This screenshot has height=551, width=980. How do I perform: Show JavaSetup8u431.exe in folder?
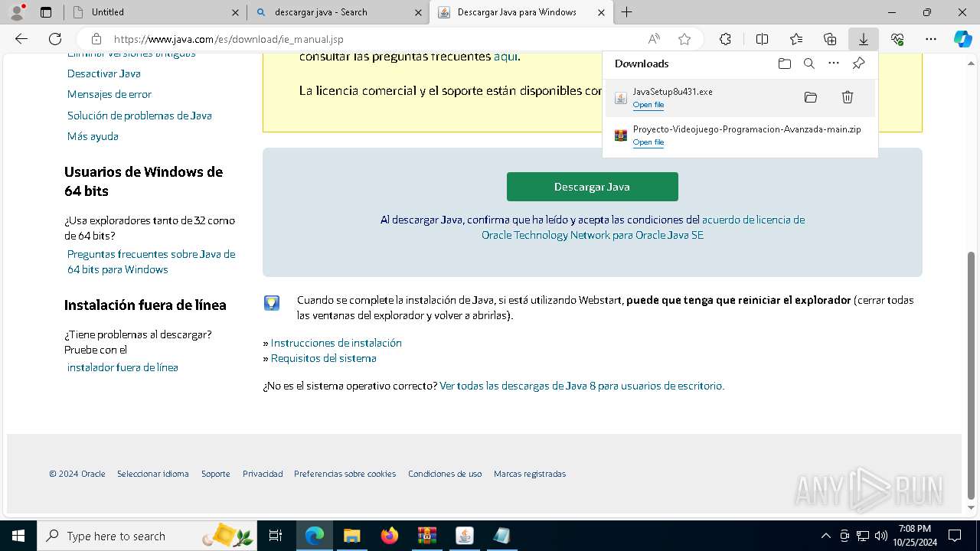[x=811, y=97]
